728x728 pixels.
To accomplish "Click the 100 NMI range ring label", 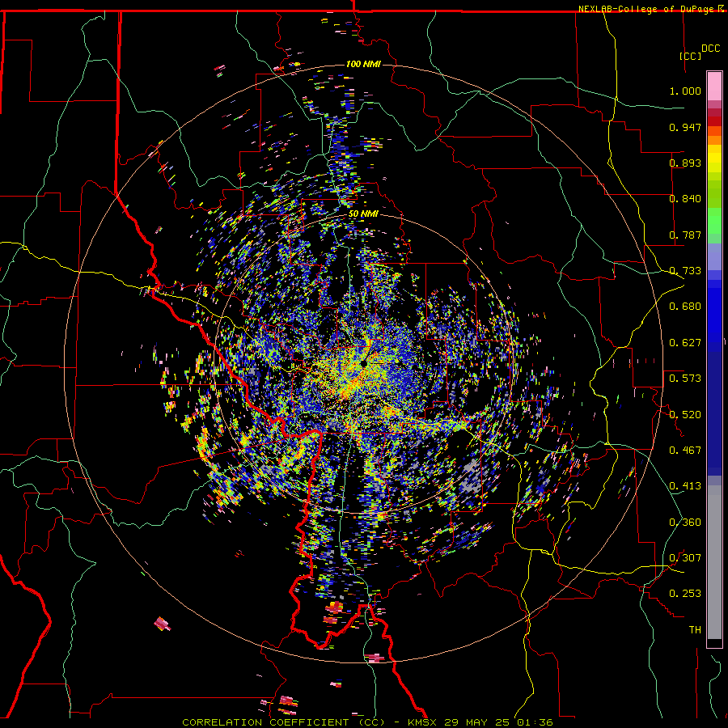I will tap(363, 64).
